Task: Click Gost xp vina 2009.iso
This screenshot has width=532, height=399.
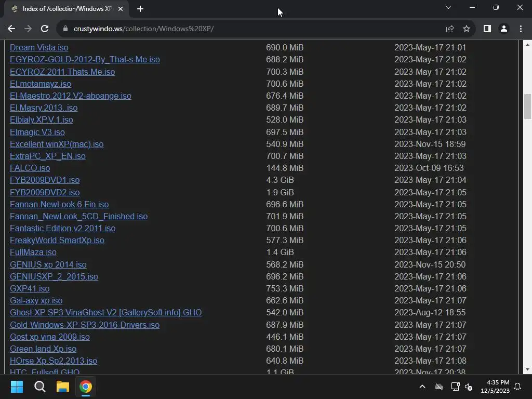Action: (50, 337)
